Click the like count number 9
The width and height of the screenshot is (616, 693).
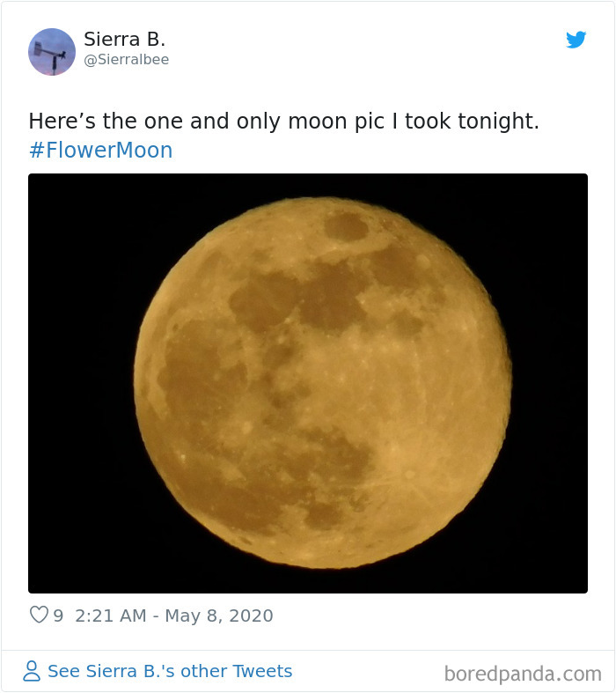(58, 616)
